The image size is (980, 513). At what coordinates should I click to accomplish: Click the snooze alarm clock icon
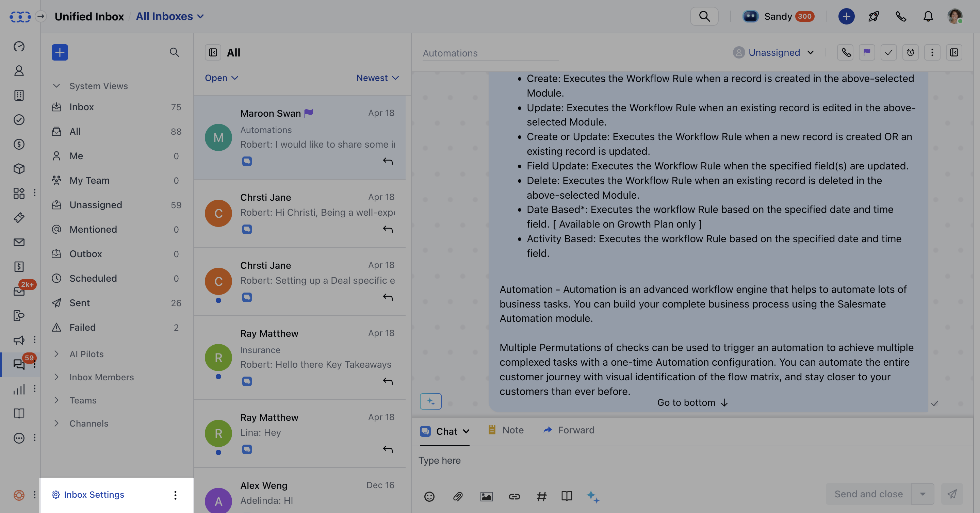click(910, 52)
